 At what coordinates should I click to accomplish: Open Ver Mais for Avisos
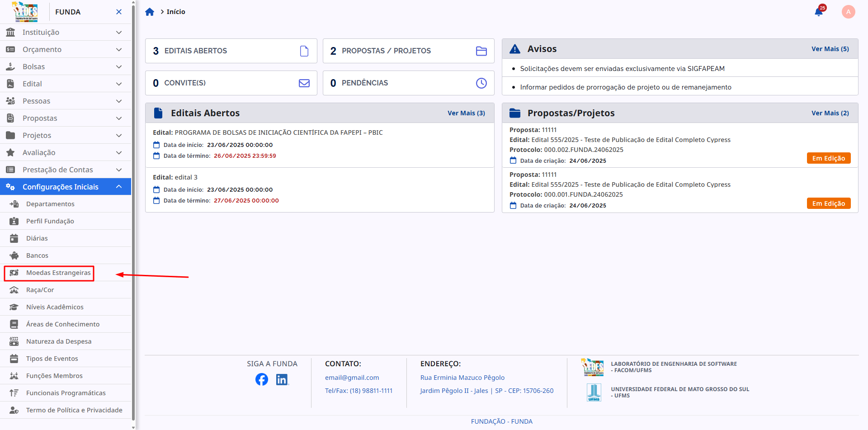pyautogui.click(x=830, y=49)
